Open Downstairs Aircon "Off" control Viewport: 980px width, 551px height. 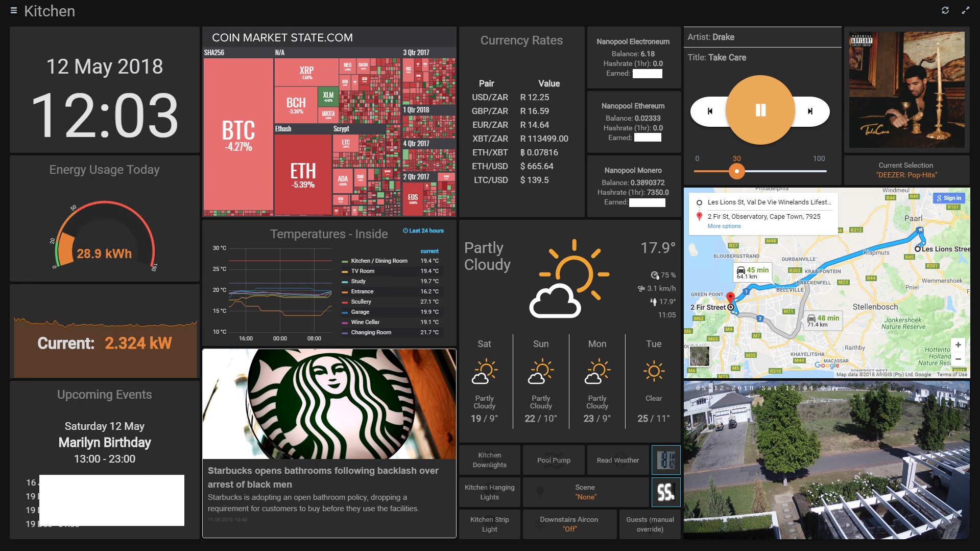click(569, 524)
